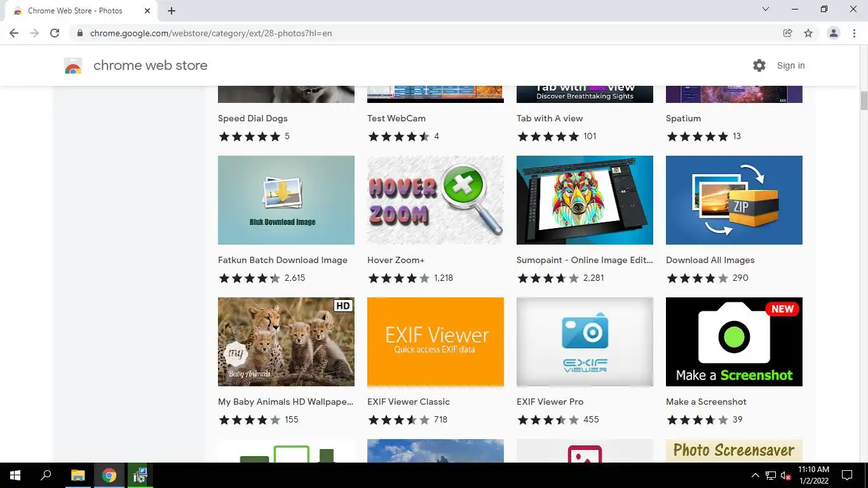Click Hover Zoom+ rating with 1,218 reviews

(410, 278)
